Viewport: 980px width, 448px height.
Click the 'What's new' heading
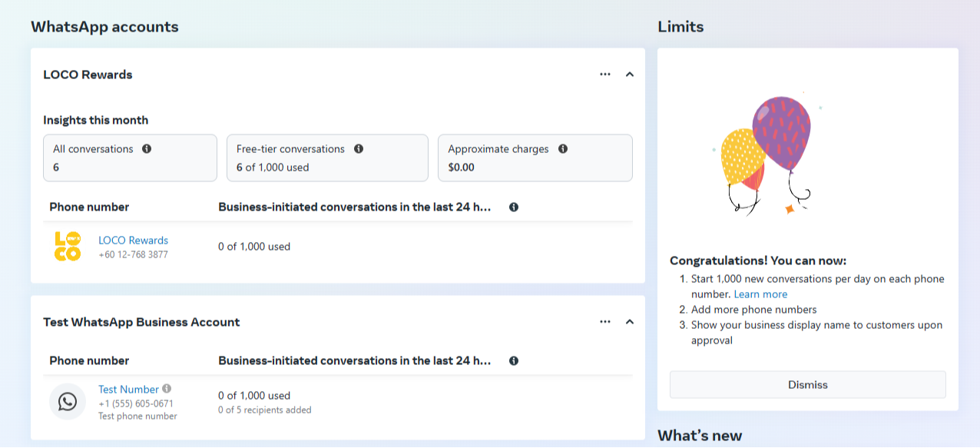point(700,436)
